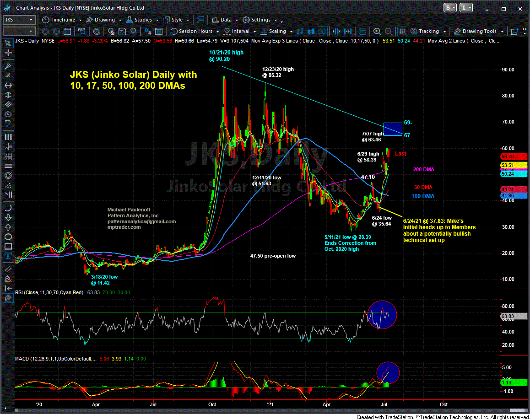Select the crosshair cursor tool
Screen dimensions: 530x420
[8, 53]
